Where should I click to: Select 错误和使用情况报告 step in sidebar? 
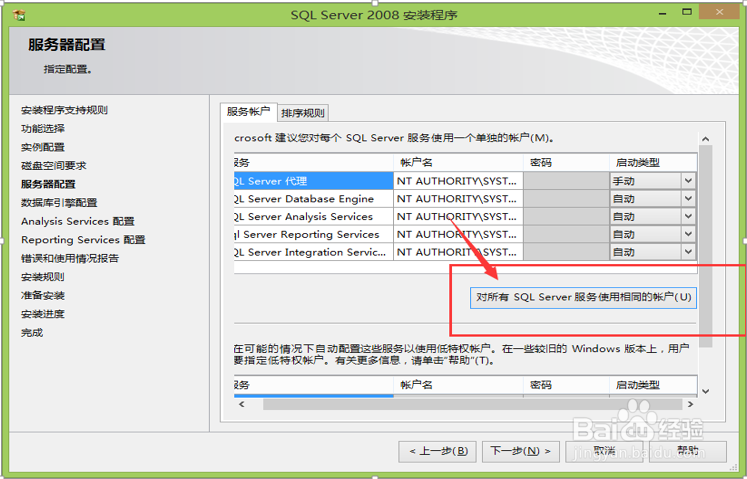[70, 258]
